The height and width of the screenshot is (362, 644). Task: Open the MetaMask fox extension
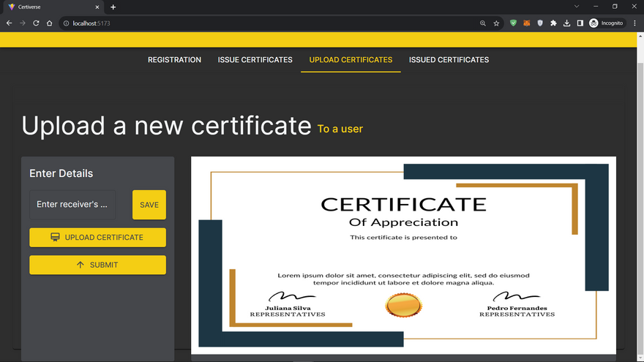pos(526,23)
